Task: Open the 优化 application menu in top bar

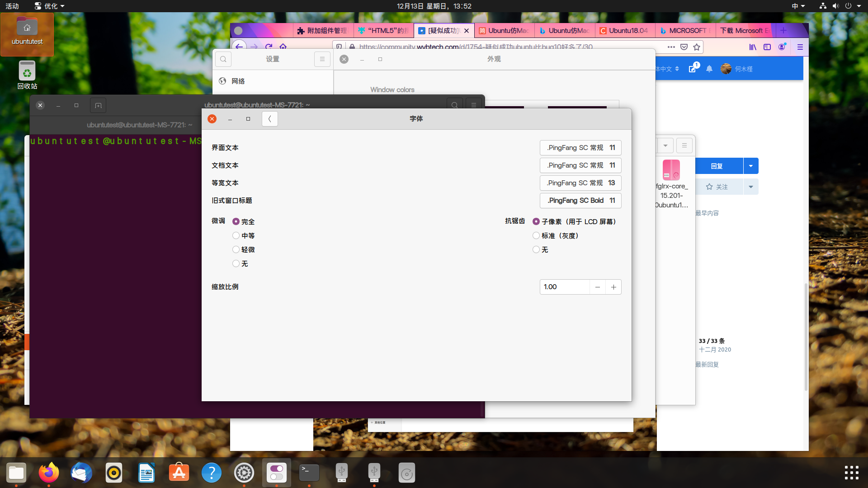Action: pos(50,6)
